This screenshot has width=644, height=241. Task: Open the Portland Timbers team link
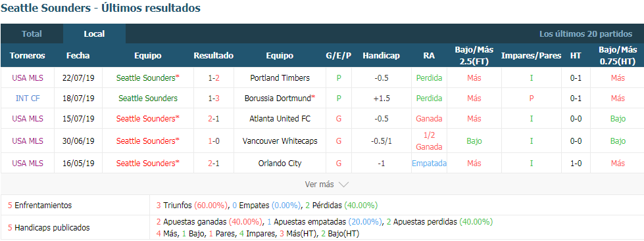coord(280,78)
